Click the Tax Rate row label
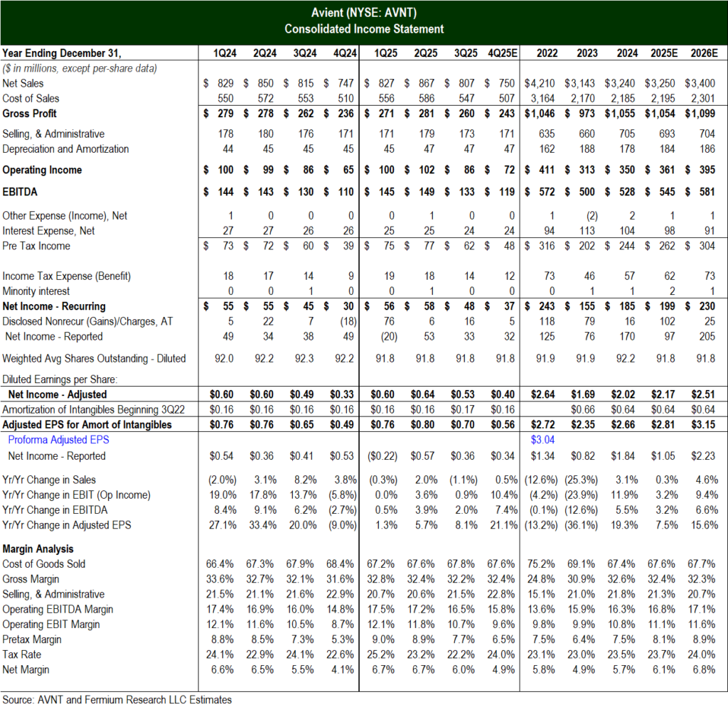 coord(23,654)
